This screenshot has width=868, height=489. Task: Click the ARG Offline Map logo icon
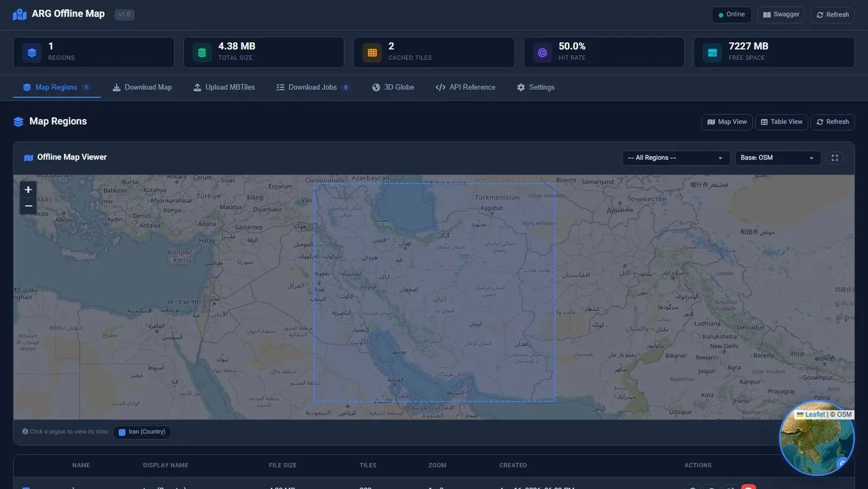tap(20, 14)
